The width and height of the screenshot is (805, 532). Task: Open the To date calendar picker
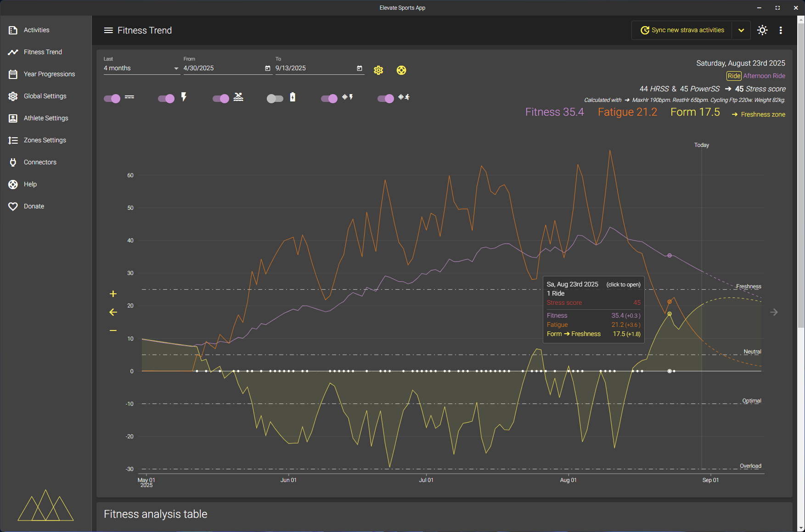pyautogui.click(x=360, y=68)
